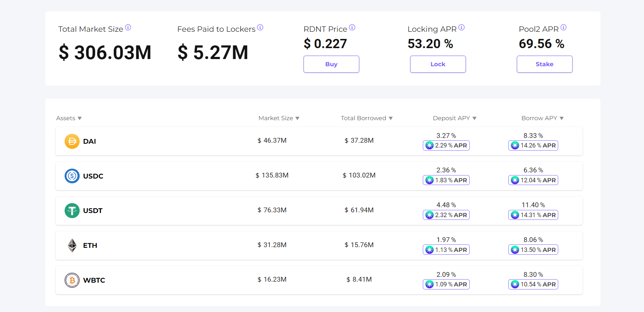Click the $ 306.03M total market value
The height and width of the screenshot is (312, 644).
click(105, 53)
